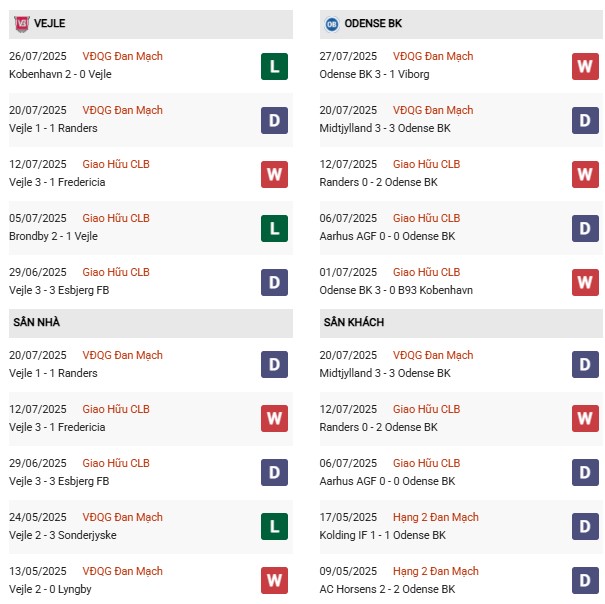Click the D badge for AC Horsens 2 - 2 Odense BK
Viewport: 605px width, 604px height.
585,581
